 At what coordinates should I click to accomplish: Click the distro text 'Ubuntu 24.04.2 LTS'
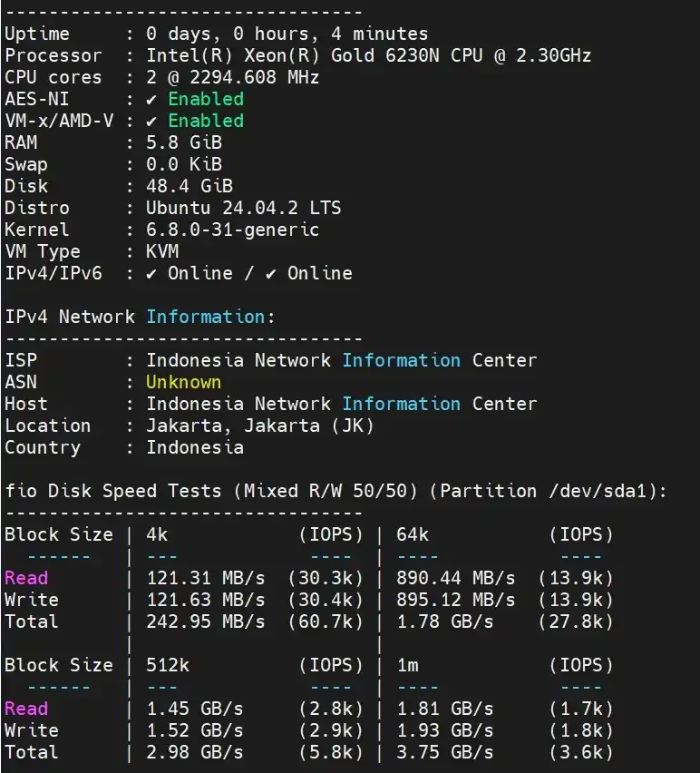tap(244, 208)
